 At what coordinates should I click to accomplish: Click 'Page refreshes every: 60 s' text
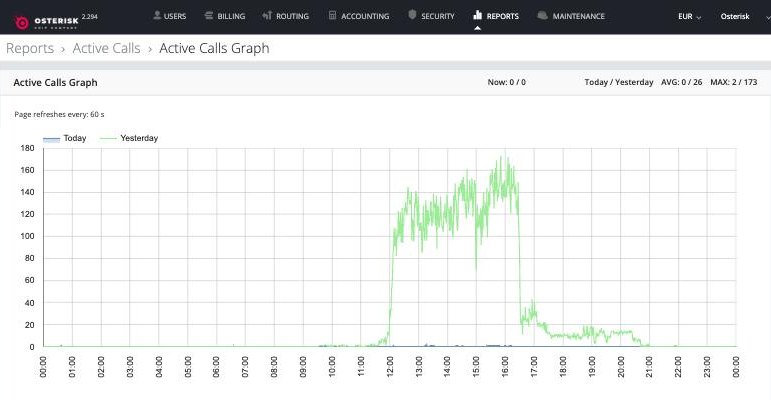(x=59, y=114)
